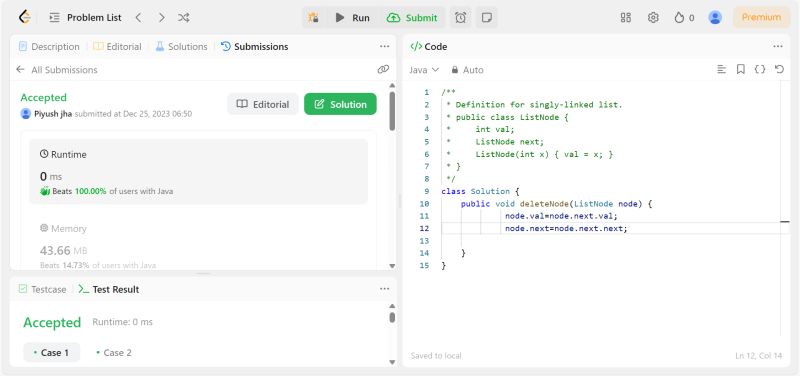The height and width of the screenshot is (376, 800).
Task: Open the layout manager grid icon
Action: click(626, 17)
